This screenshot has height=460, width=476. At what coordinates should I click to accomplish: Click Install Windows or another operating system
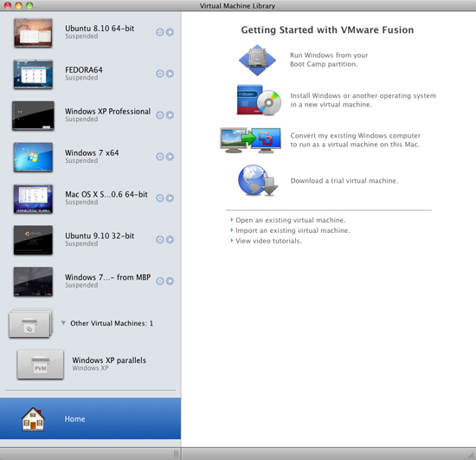pos(363,100)
